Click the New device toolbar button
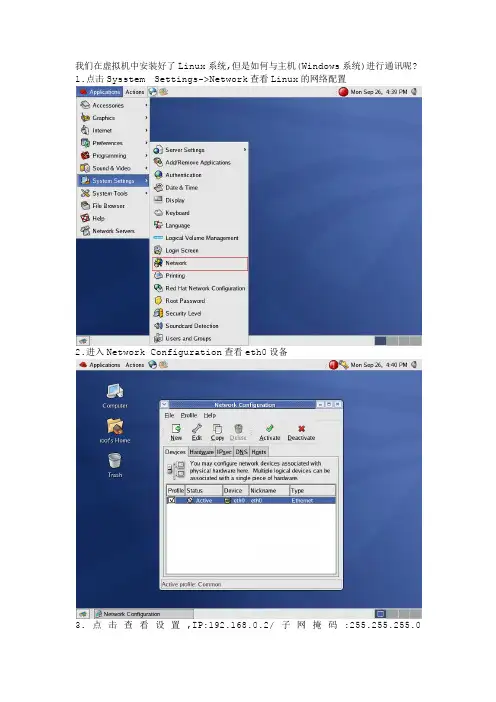The height and width of the screenshot is (702, 496). [176, 432]
